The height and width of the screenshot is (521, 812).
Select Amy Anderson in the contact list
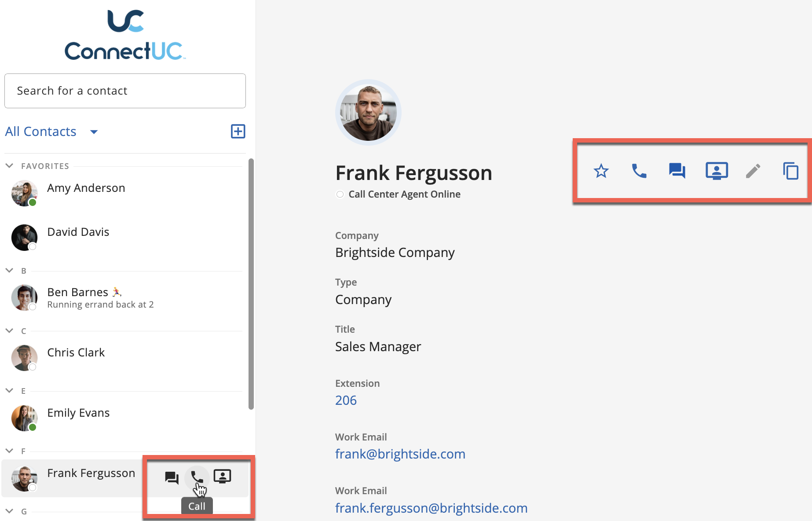[x=86, y=188]
